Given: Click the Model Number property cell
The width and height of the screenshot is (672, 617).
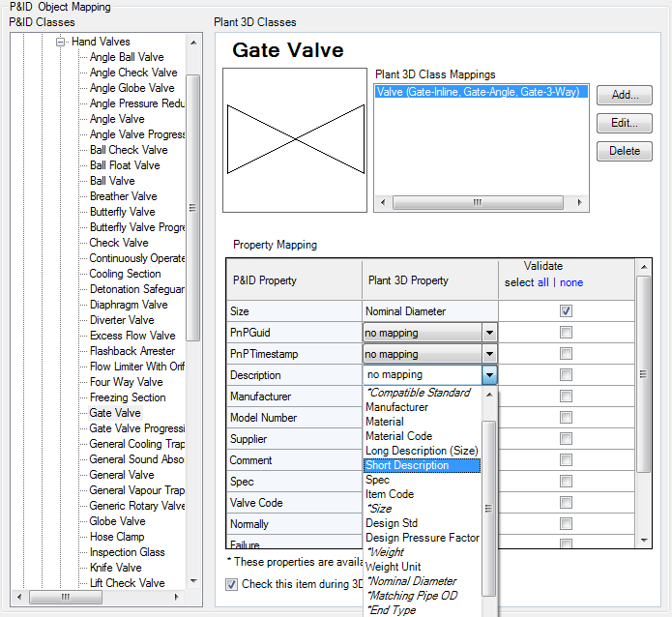Looking at the screenshot, I should (x=294, y=418).
